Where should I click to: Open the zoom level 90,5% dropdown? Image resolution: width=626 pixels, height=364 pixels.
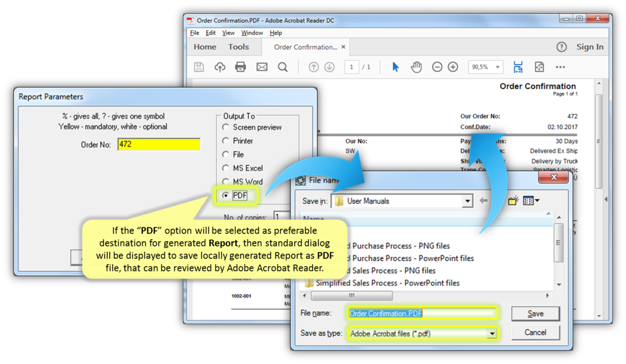498,67
